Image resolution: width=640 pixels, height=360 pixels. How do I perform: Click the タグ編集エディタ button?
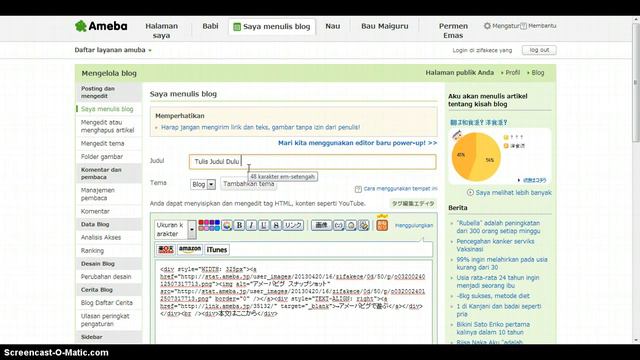pos(413,203)
